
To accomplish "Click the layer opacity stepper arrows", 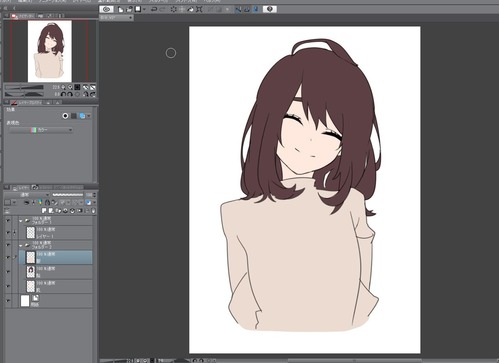I will coord(94,195).
